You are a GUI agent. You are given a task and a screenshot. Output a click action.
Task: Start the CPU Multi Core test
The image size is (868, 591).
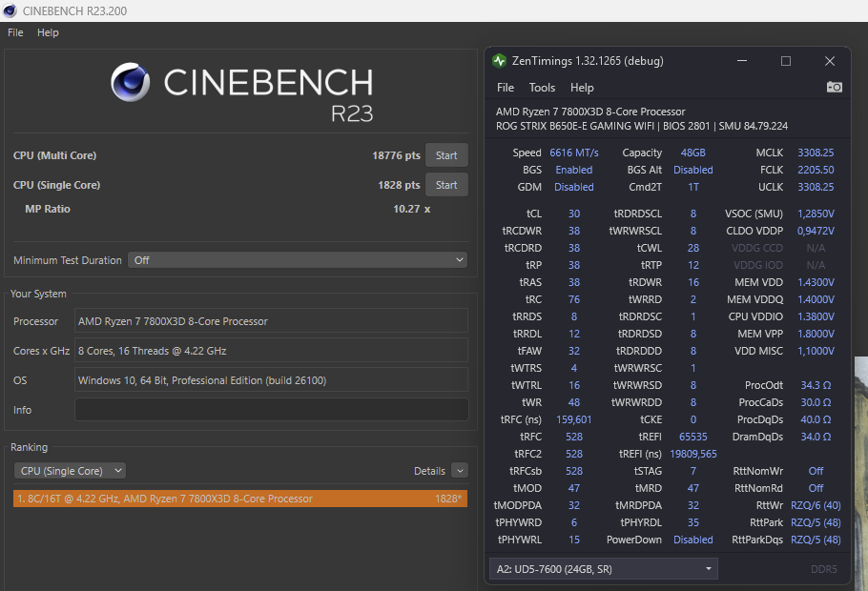446,155
